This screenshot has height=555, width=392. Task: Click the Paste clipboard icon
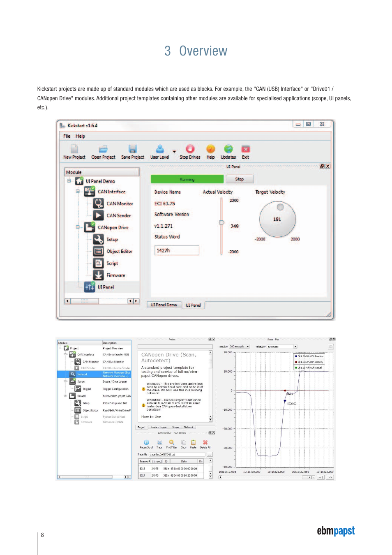click(193, 442)
